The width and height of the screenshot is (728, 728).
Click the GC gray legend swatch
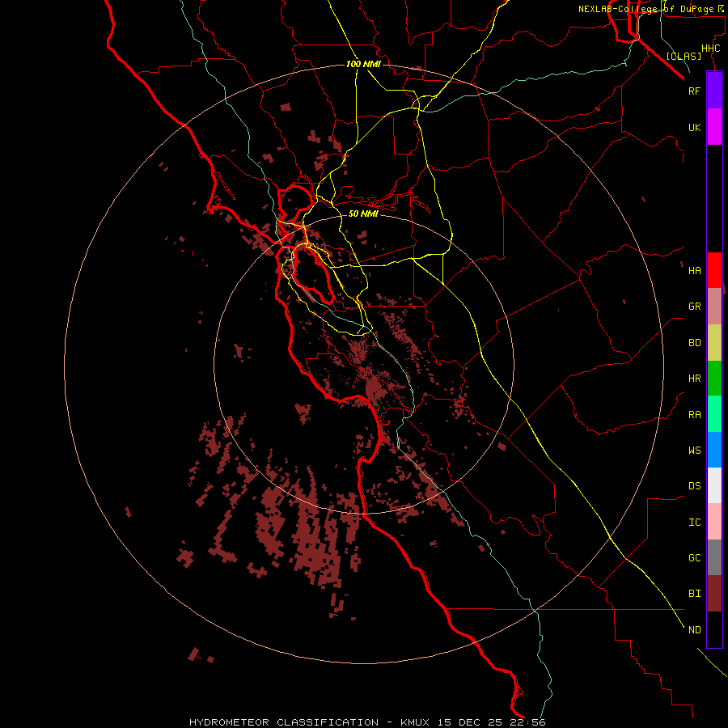point(714,557)
